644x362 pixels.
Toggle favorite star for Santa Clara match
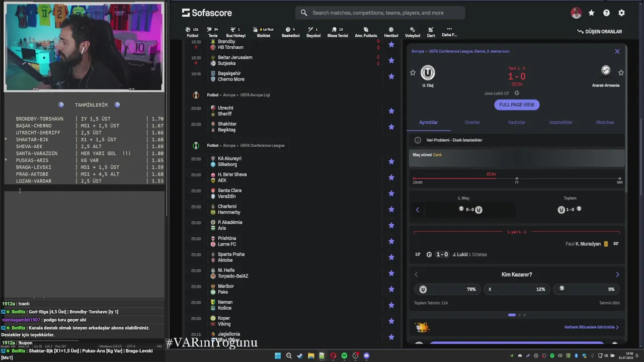(x=391, y=194)
